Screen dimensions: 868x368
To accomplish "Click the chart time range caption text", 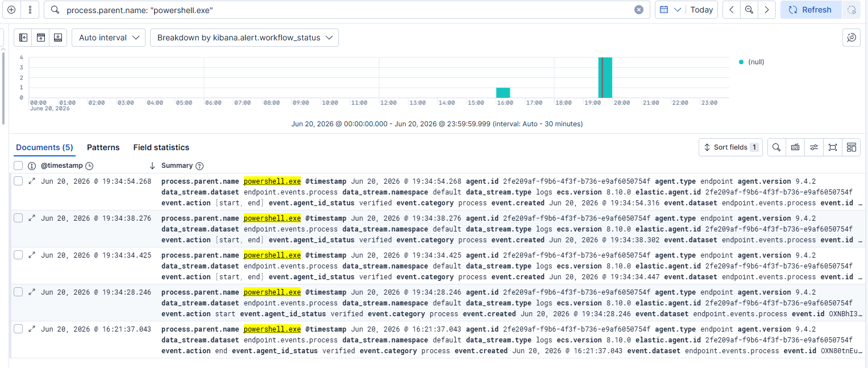I will [x=437, y=123].
